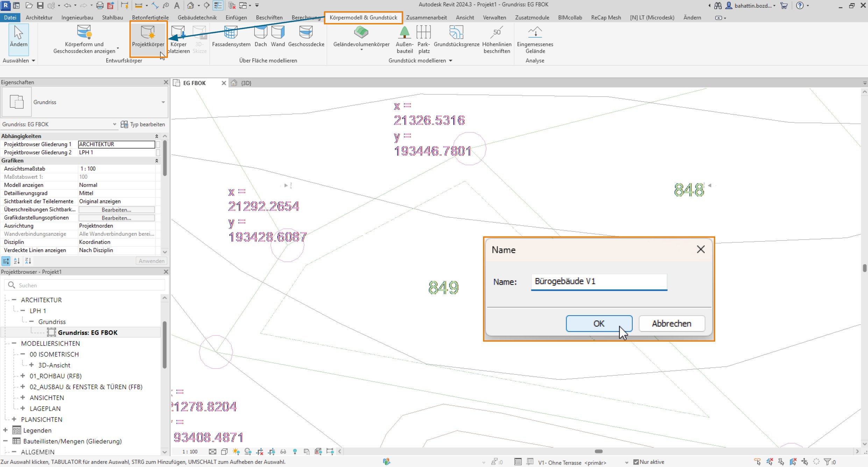This screenshot has height=467, width=868.
Task: Confirm name dialog with OK
Action: 599,324
